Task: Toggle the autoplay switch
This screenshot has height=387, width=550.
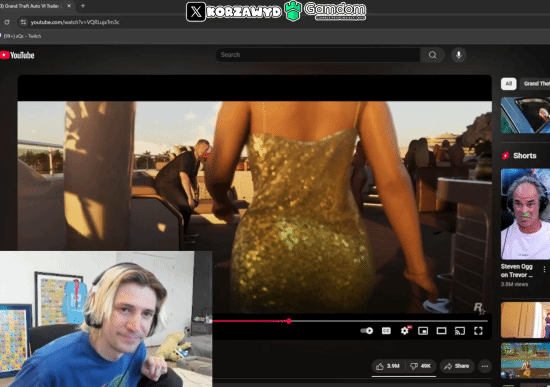Action: 367,331
